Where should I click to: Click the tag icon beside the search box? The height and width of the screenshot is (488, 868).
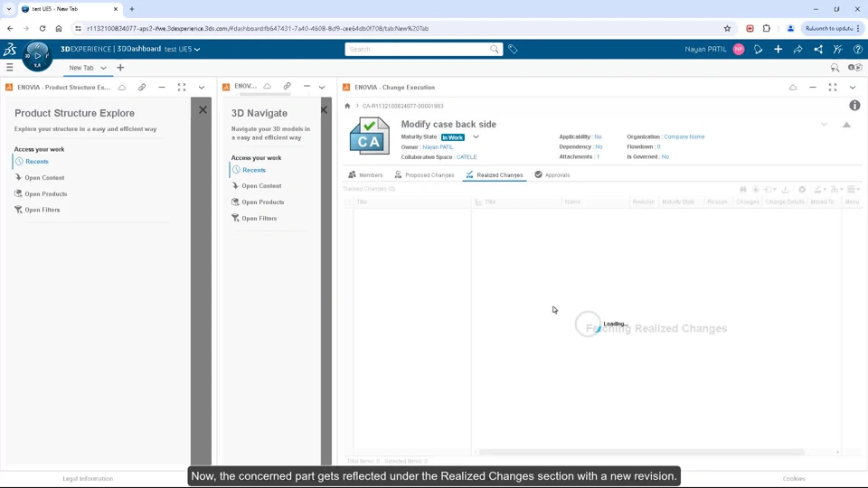tap(514, 49)
